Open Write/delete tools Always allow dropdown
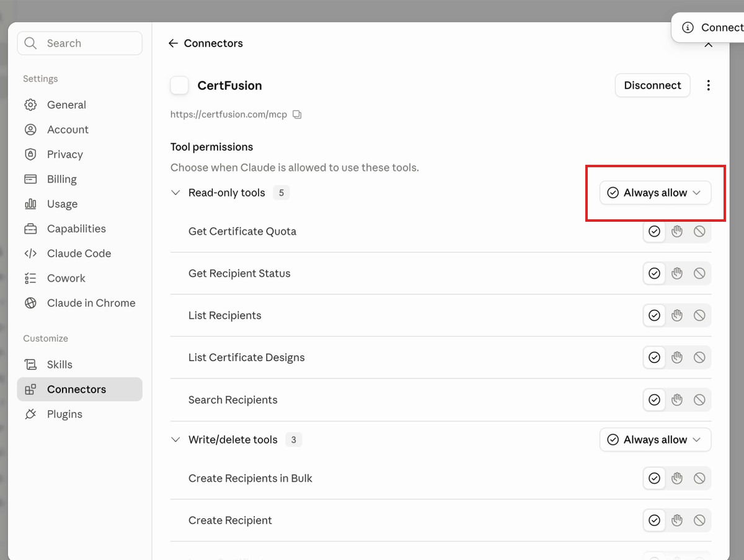 click(x=655, y=440)
